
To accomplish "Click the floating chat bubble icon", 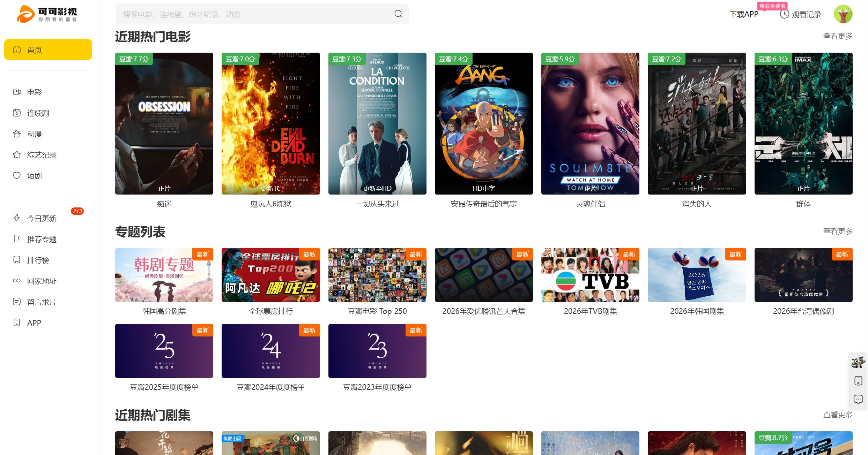I will point(858,399).
